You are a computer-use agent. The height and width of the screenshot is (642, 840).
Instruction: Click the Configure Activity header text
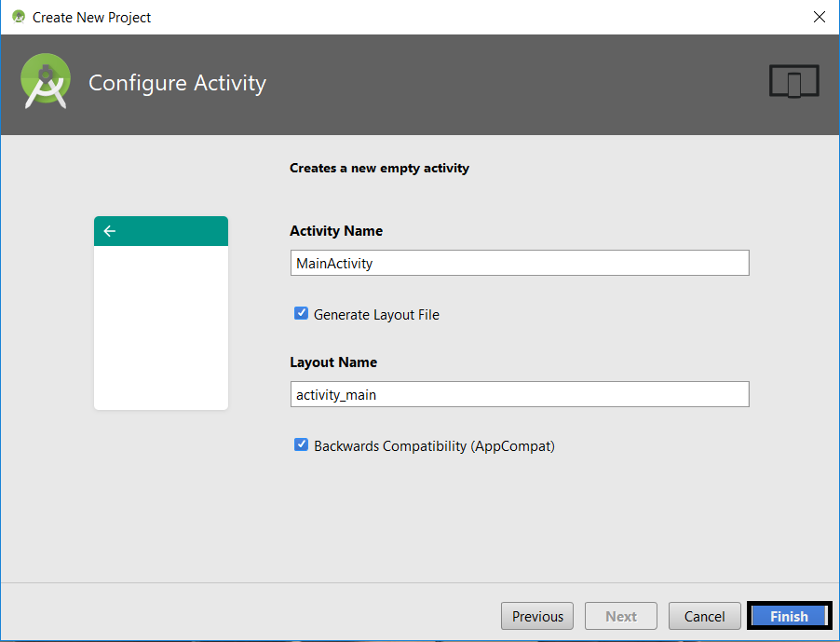(x=177, y=83)
